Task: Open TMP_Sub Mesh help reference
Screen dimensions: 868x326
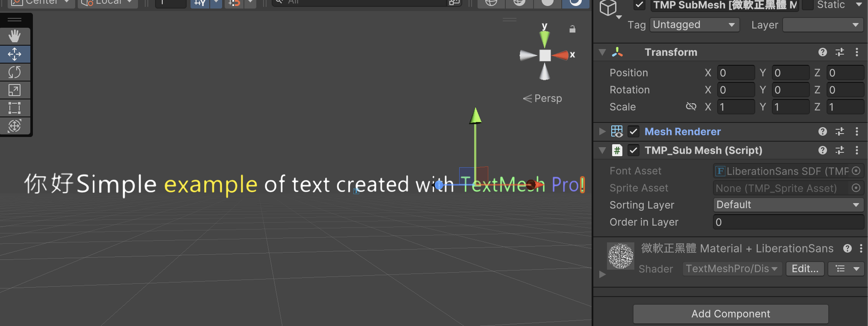Action: click(823, 150)
